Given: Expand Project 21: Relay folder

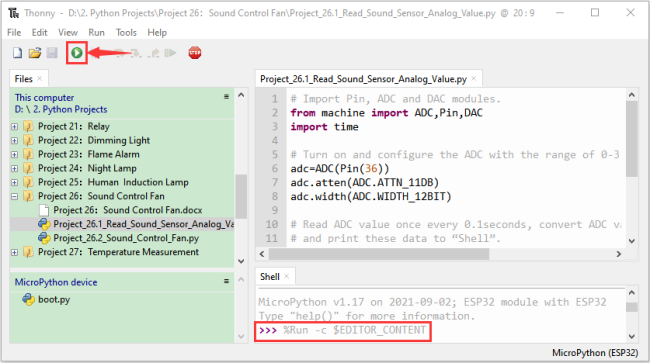Looking at the screenshot, I should point(15,126).
